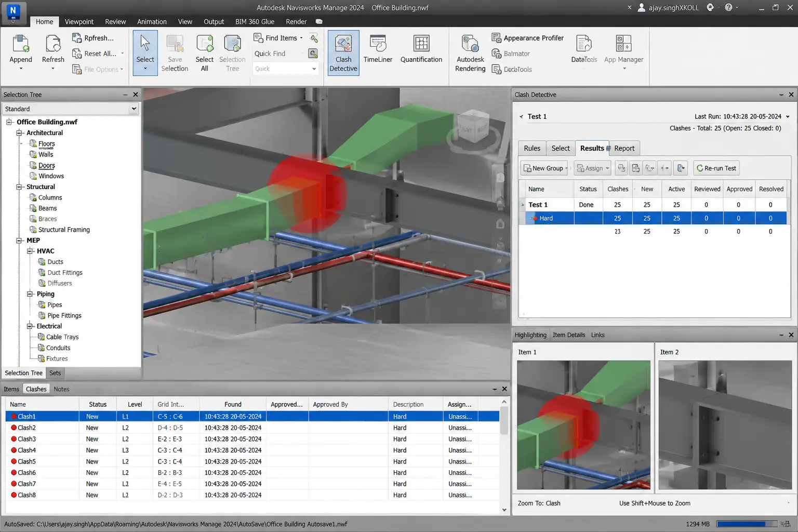The image size is (798, 532).
Task: Open the Appearance Profiler
Action: tap(528, 38)
